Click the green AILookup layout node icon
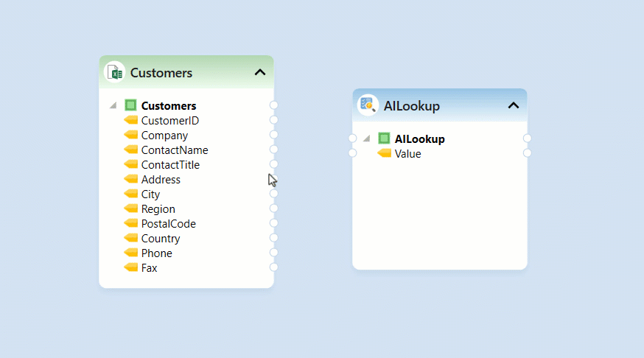 click(384, 138)
